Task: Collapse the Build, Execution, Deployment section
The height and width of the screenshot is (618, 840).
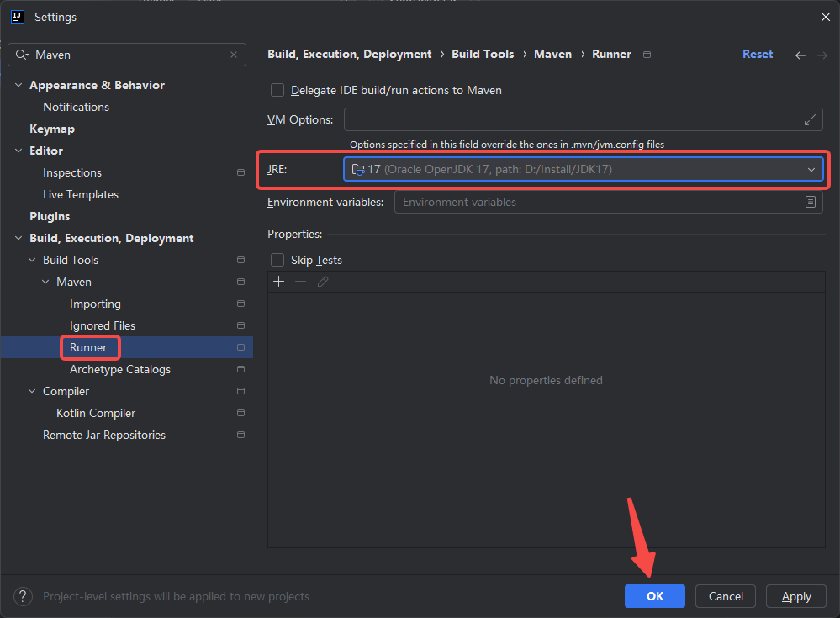Action: pyautogui.click(x=19, y=238)
